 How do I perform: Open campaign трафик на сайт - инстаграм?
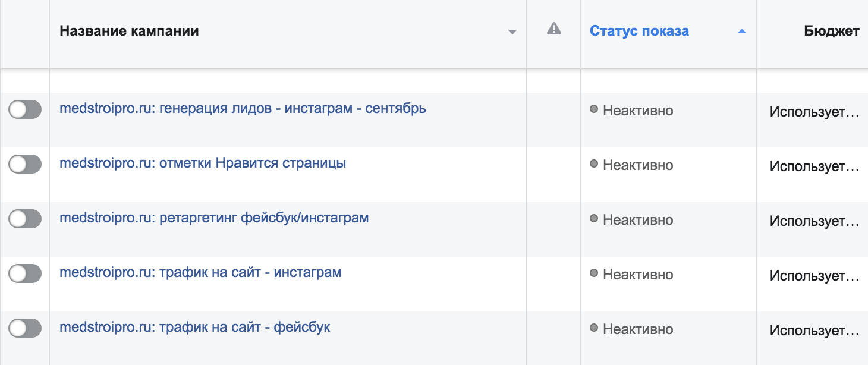pyautogui.click(x=200, y=273)
